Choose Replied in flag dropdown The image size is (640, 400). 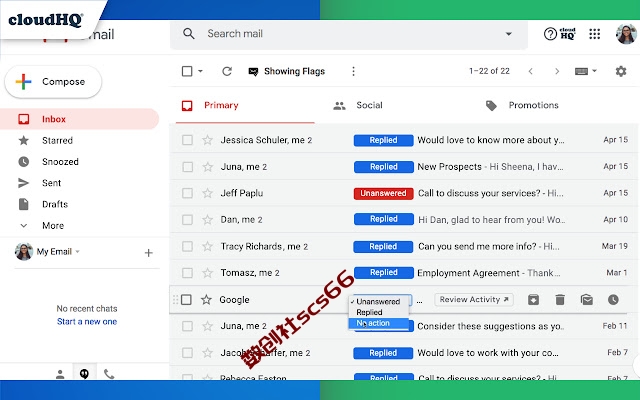[378, 313]
